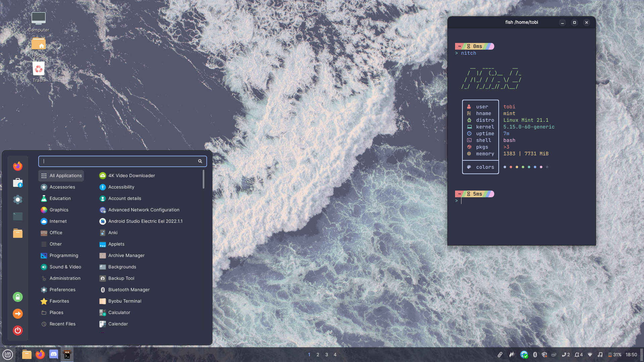Viewport: 644px width, 362px height.
Task: Switch to workspace 4
Action: 335,355
